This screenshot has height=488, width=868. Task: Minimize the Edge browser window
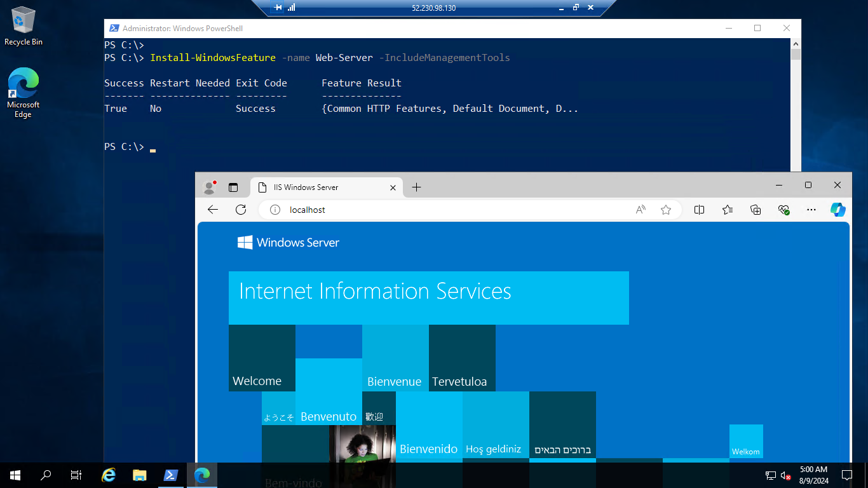[779, 185]
